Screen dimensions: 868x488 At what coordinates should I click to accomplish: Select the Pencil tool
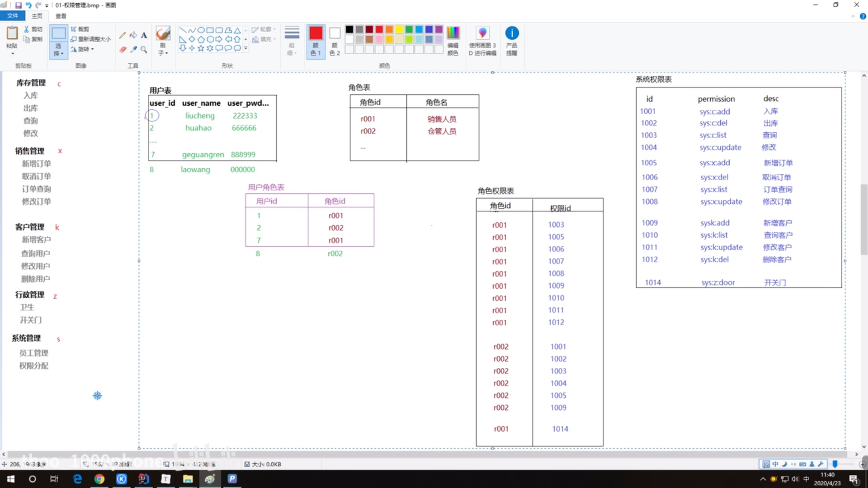(122, 35)
